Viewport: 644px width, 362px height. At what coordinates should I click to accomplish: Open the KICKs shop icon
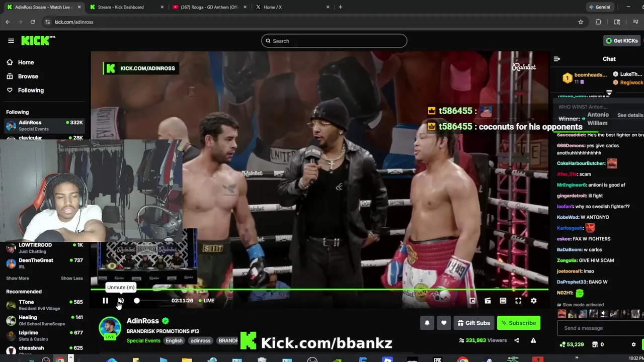pos(595,344)
